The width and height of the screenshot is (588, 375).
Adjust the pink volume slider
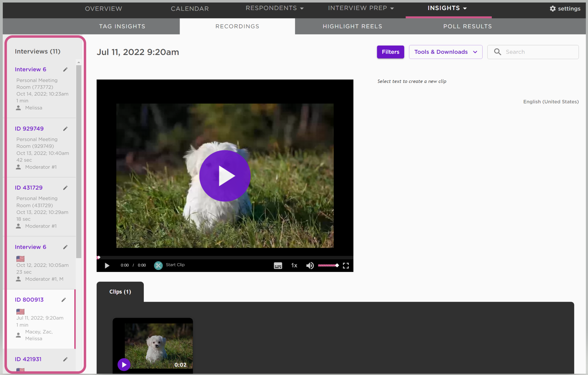tap(328, 265)
